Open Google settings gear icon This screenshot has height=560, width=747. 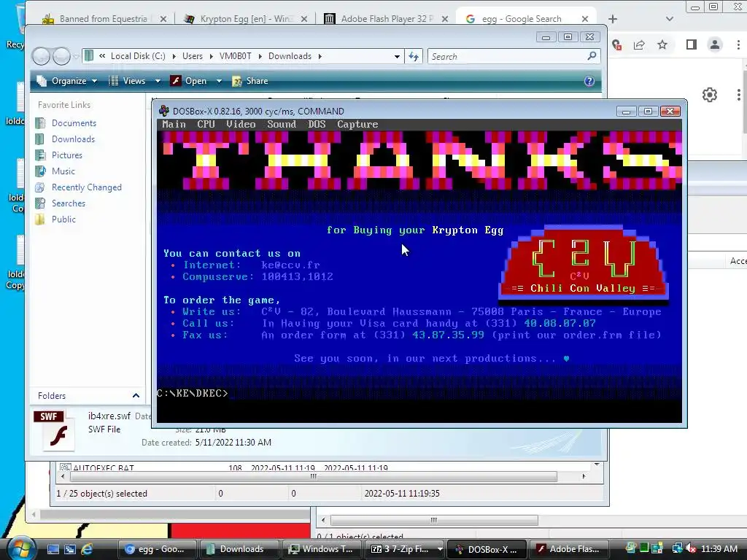point(710,95)
